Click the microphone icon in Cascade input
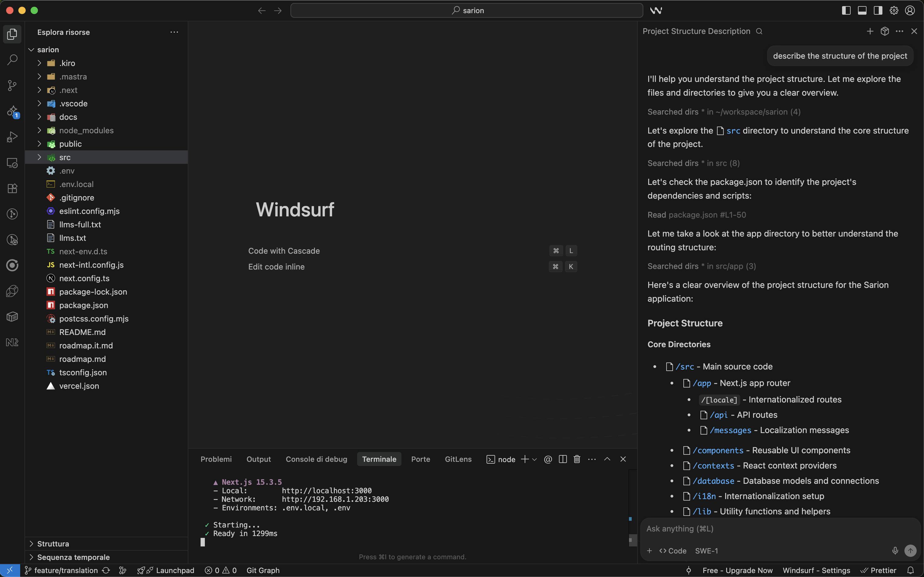The height and width of the screenshot is (577, 924). (x=895, y=550)
